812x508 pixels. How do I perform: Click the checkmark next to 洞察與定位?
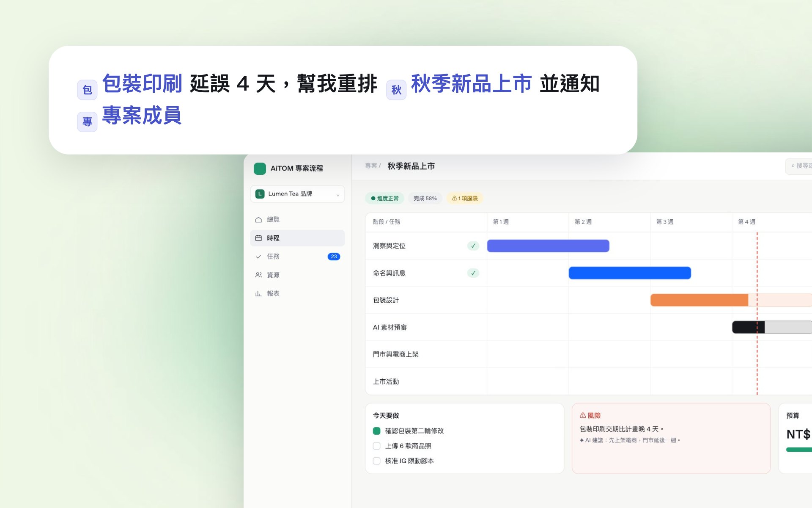(x=473, y=246)
